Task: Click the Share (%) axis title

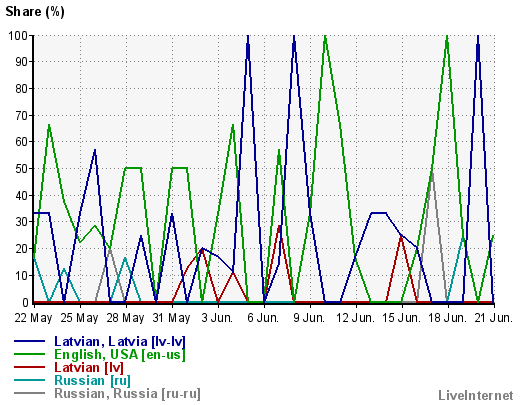Action: 35,12
